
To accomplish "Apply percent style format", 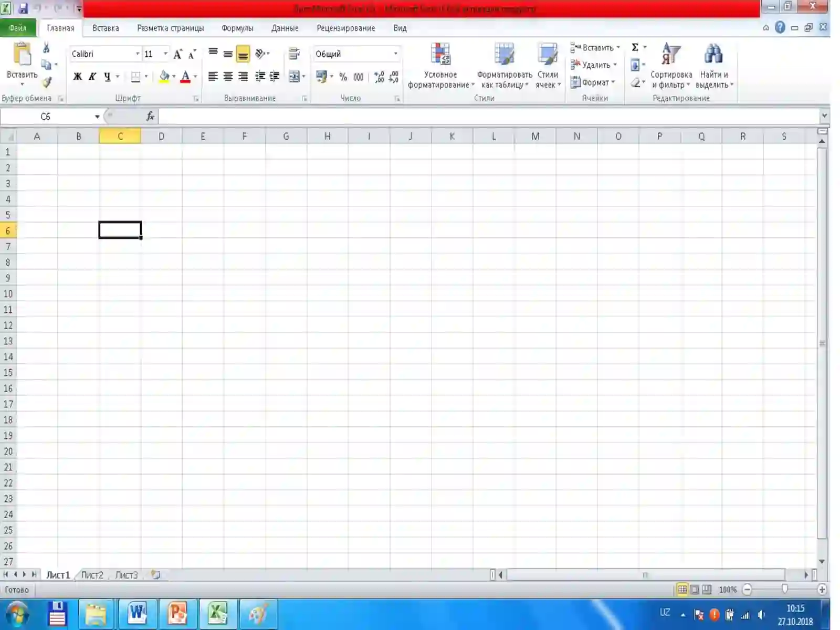I will [x=343, y=77].
